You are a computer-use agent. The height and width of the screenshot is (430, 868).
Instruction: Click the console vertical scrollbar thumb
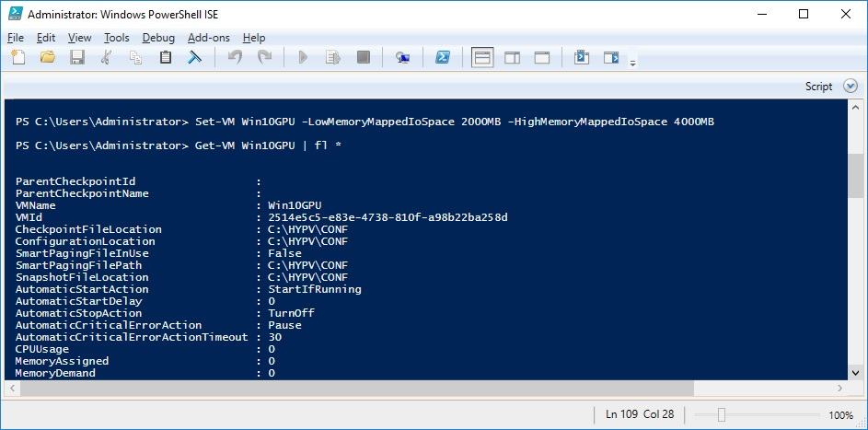click(856, 176)
